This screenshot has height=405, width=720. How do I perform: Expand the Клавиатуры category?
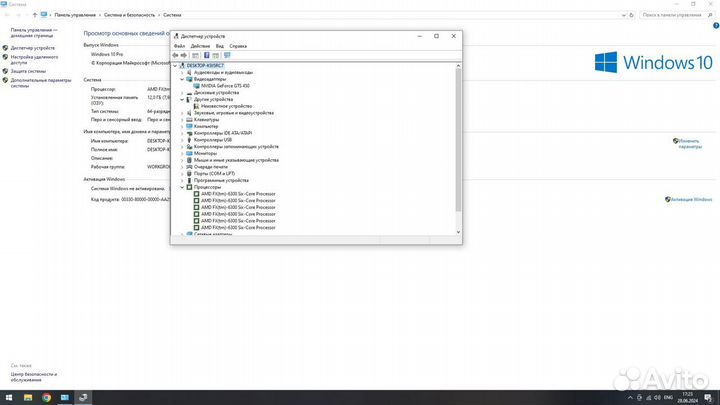pos(182,119)
